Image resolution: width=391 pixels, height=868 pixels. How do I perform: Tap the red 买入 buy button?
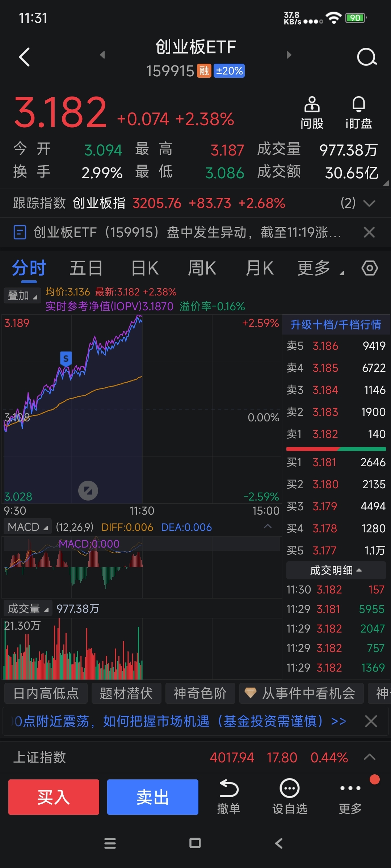pyautogui.click(x=54, y=797)
